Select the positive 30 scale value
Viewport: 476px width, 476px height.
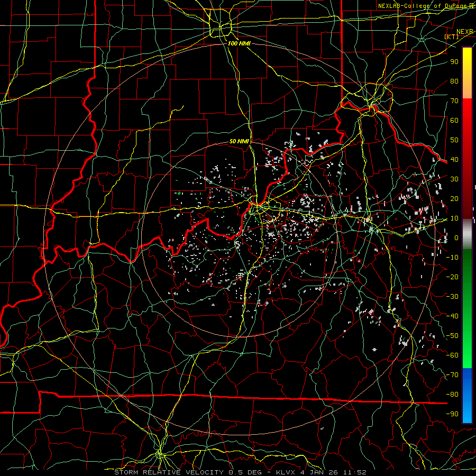coord(454,179)
